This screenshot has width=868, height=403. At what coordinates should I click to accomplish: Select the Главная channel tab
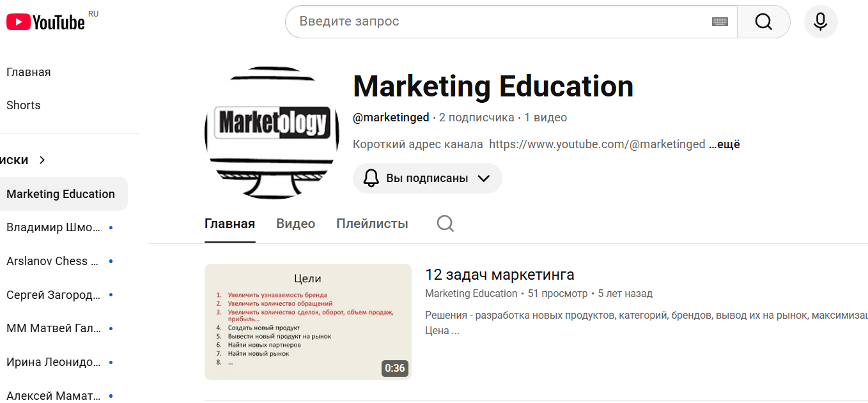229,224
